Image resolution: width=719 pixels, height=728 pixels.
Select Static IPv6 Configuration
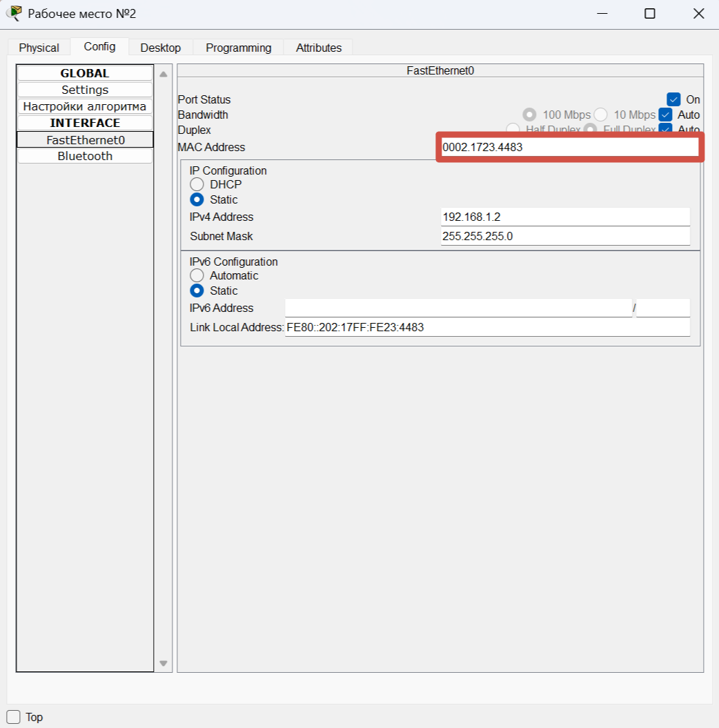click(197, 291)
